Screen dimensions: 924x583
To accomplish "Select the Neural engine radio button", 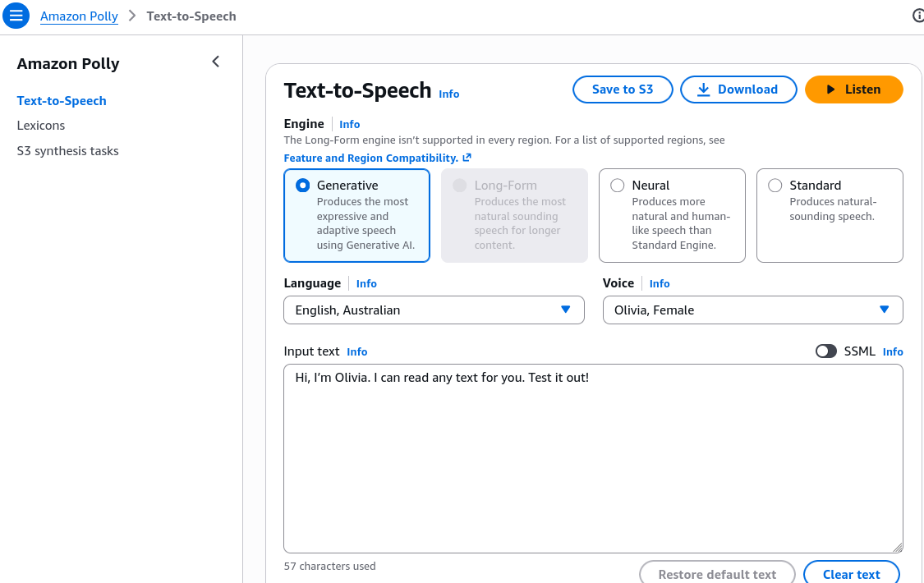I will coord(617,186).
